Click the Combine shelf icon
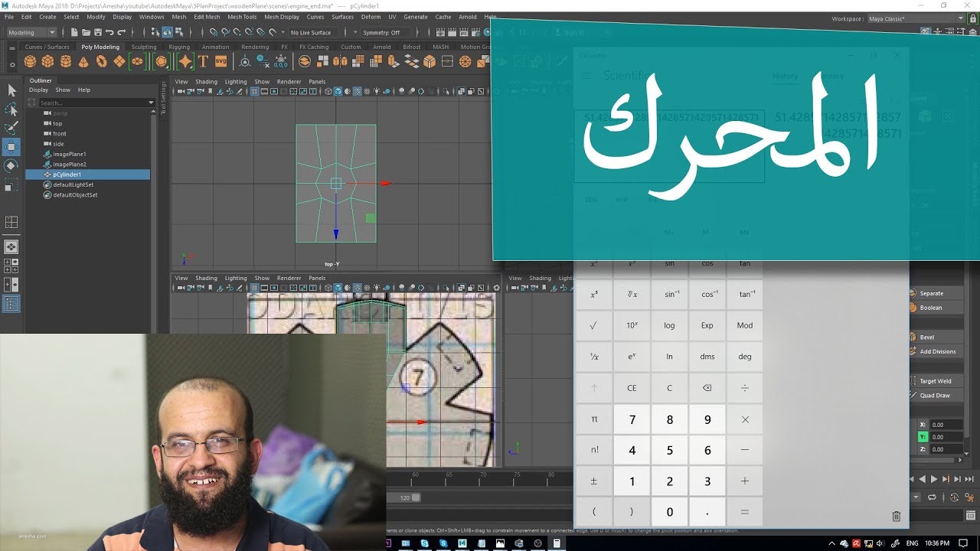Screen dimensions: 980x551 (x=305, y=62)
